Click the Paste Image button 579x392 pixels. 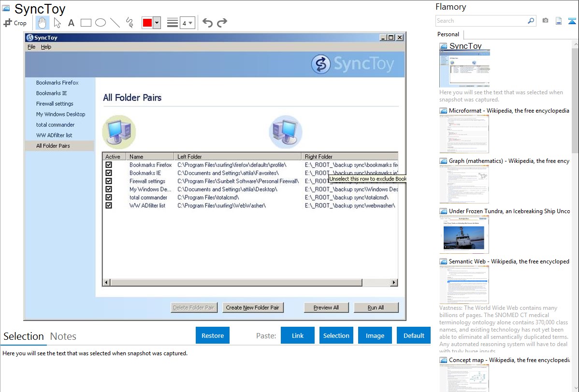(375, 335)
